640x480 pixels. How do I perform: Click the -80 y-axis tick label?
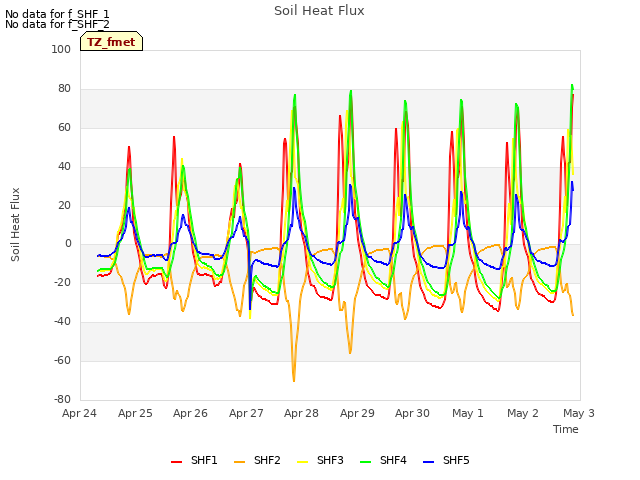pos(62,400)
